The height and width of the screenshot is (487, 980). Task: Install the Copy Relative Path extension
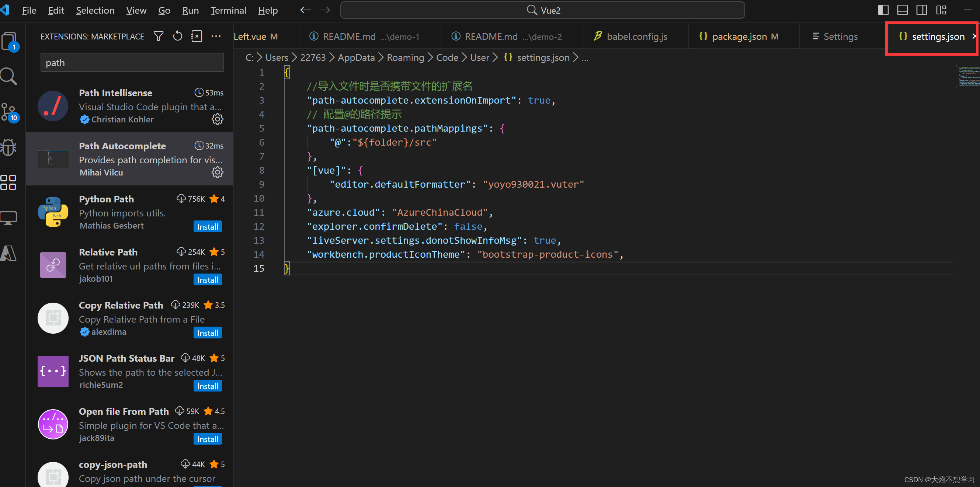pos(207,333)
